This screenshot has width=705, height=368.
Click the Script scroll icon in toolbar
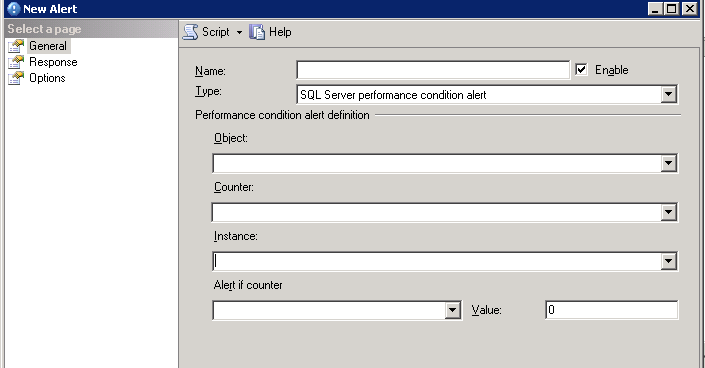190,32
